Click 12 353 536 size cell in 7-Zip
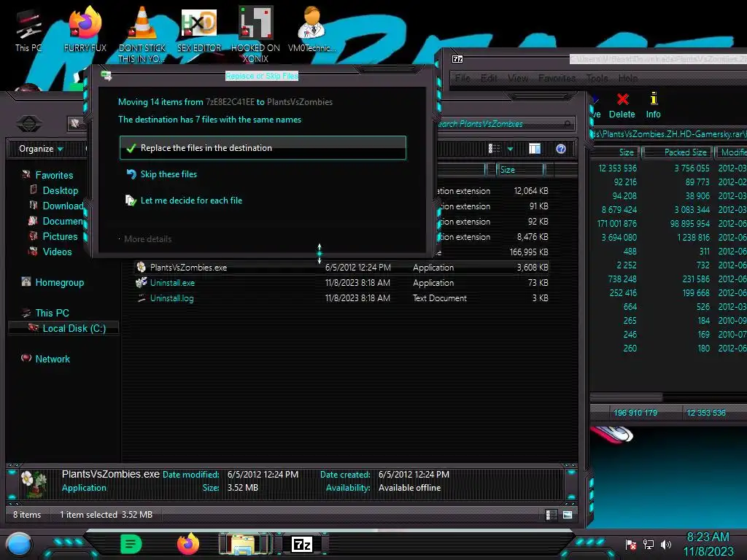The height and width of the screenshot is (560, 747). point(617,168)
